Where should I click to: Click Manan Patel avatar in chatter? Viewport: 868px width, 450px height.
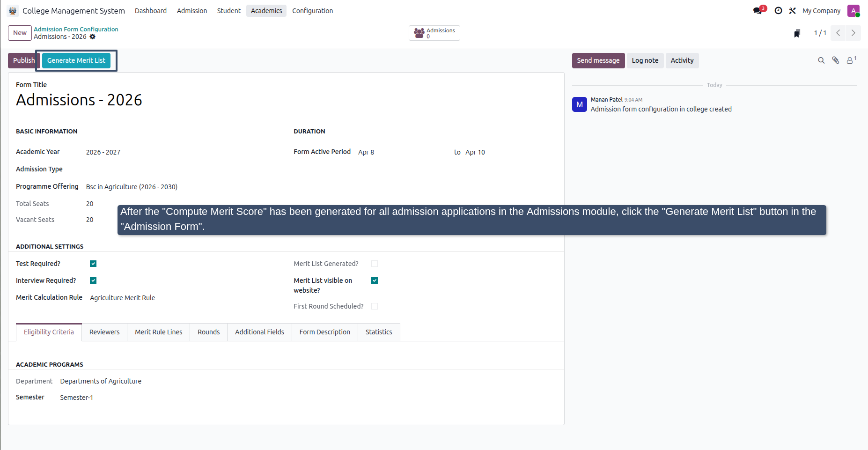pos(580,104)
